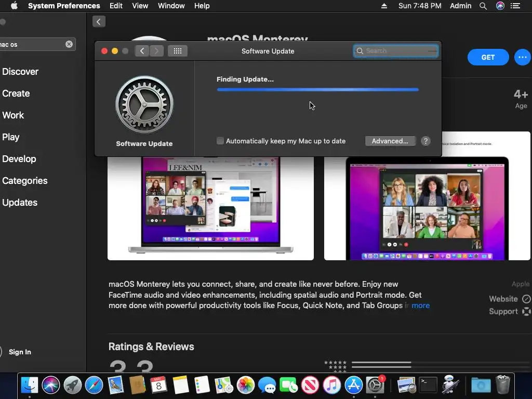Click the Advanced... button
The image size is (532, 399).
[390, 141]
